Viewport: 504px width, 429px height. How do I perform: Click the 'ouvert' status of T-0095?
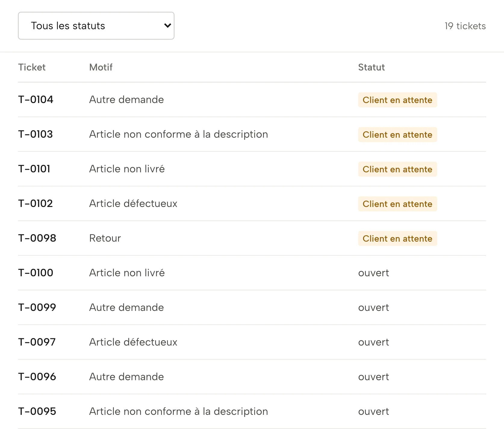374,412
